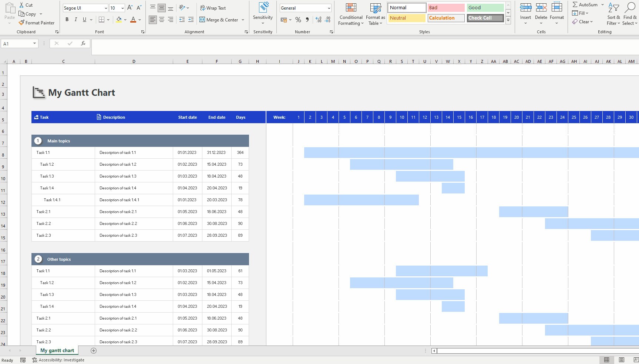639x364 pixels.
Task: Click the red font color swatch
Action: click(x=133, y=22)
